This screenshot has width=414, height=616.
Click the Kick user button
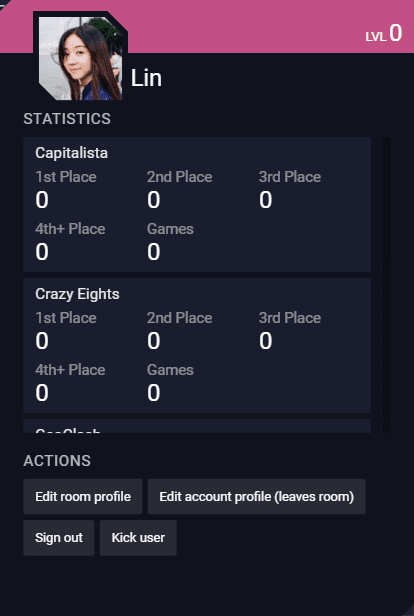(138, 538)
